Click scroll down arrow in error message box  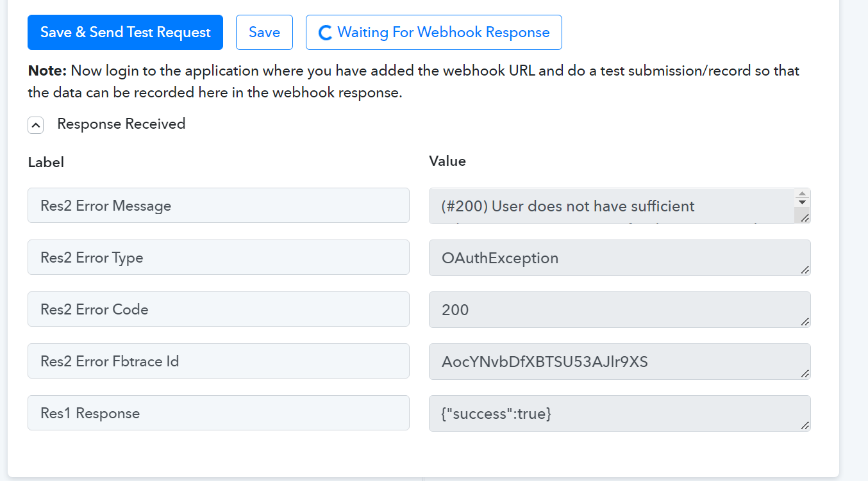pos(802,202)
